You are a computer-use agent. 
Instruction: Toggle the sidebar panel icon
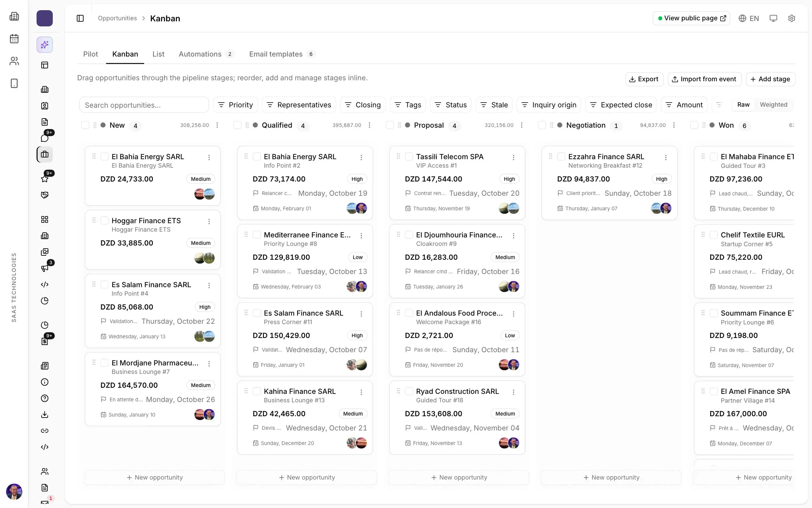point(80,18)
